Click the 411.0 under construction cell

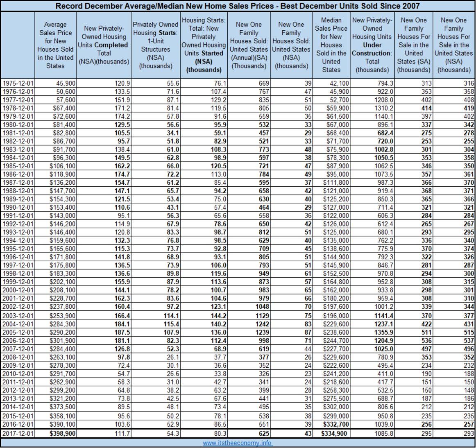click(372, 373)
